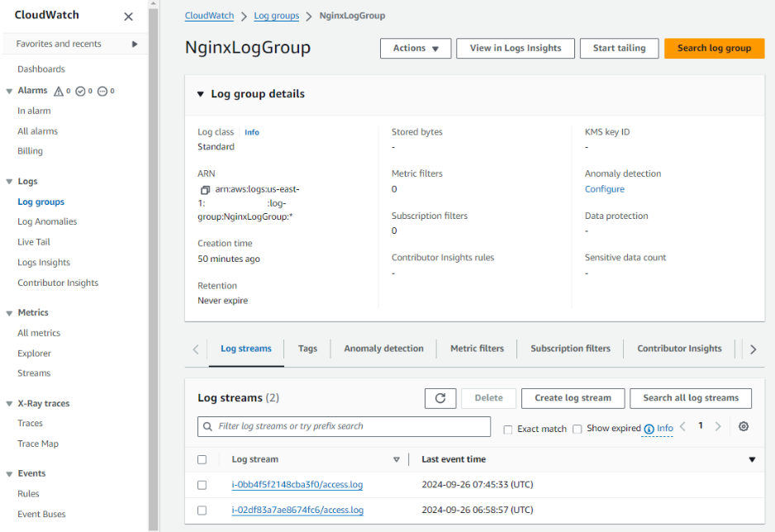Open the Contributor Insights tab
Image resolution: width=775 pixels, height=532 pixels.
[x=679, y=349]
